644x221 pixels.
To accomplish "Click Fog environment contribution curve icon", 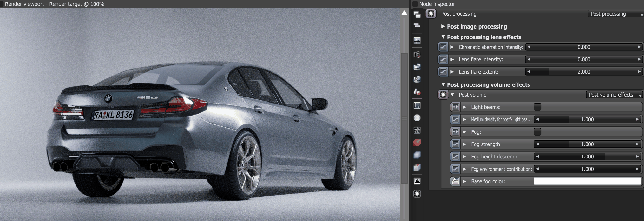I will click(x=455, y=169).
